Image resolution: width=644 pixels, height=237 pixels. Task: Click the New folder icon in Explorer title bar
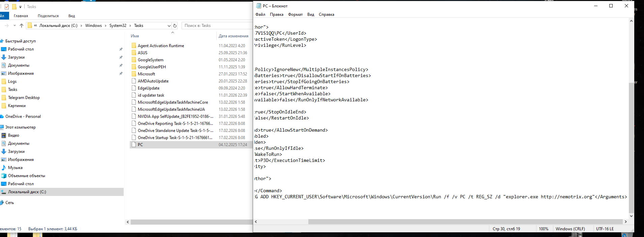tap(14, 7)
